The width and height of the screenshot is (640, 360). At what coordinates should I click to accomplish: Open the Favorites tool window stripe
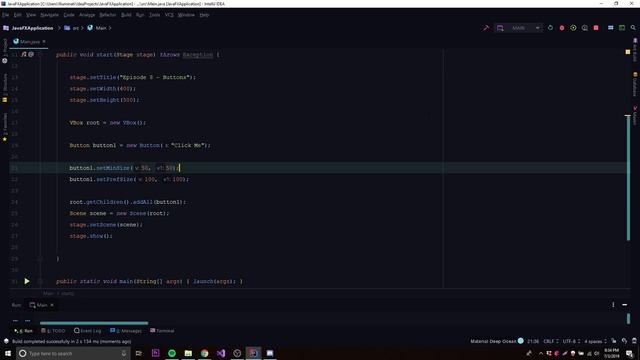pos(5,127)
